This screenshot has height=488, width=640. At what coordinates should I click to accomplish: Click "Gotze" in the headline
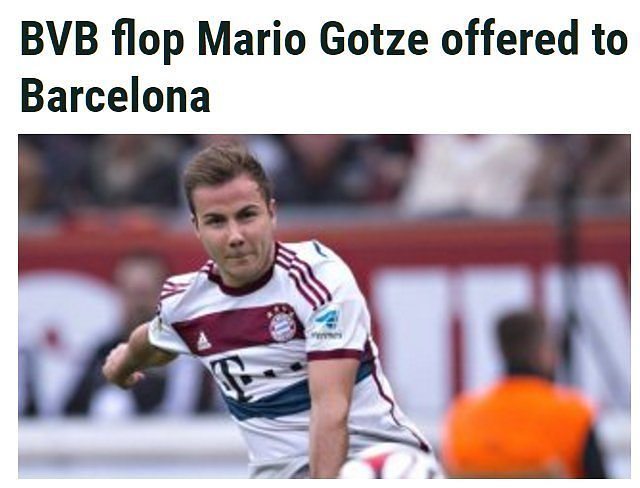point(374,39)
